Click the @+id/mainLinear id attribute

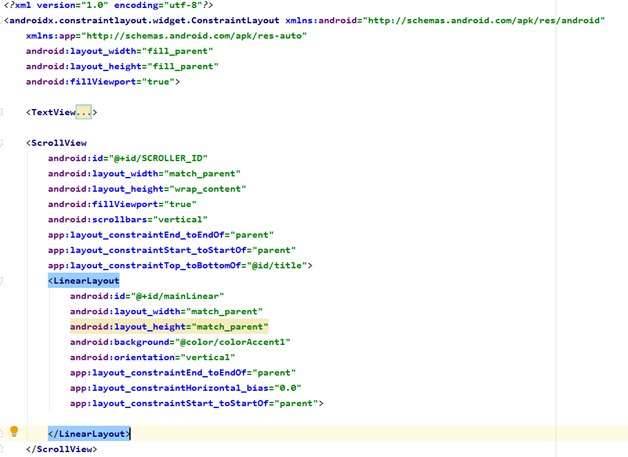[x=147, y=296]
